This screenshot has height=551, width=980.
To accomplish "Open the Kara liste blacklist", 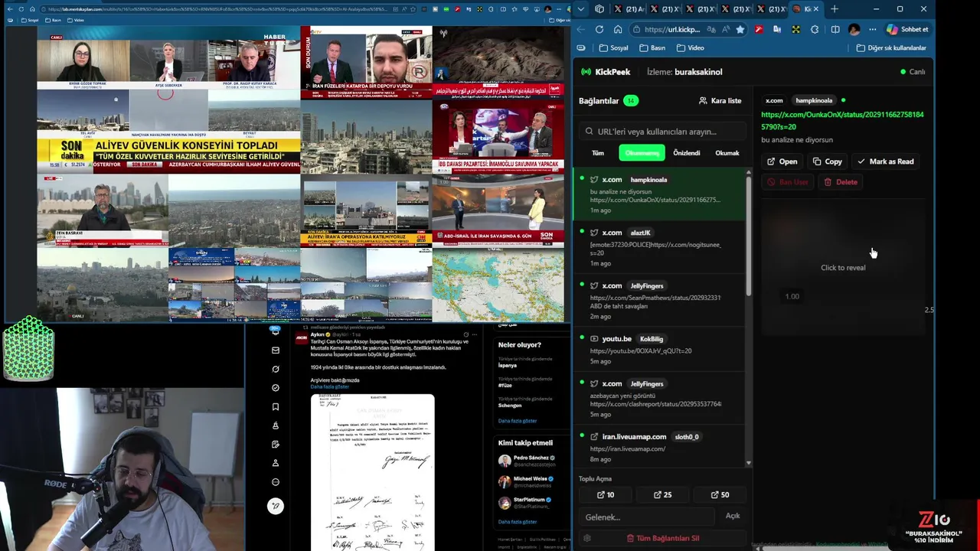I will click(720, 100).
